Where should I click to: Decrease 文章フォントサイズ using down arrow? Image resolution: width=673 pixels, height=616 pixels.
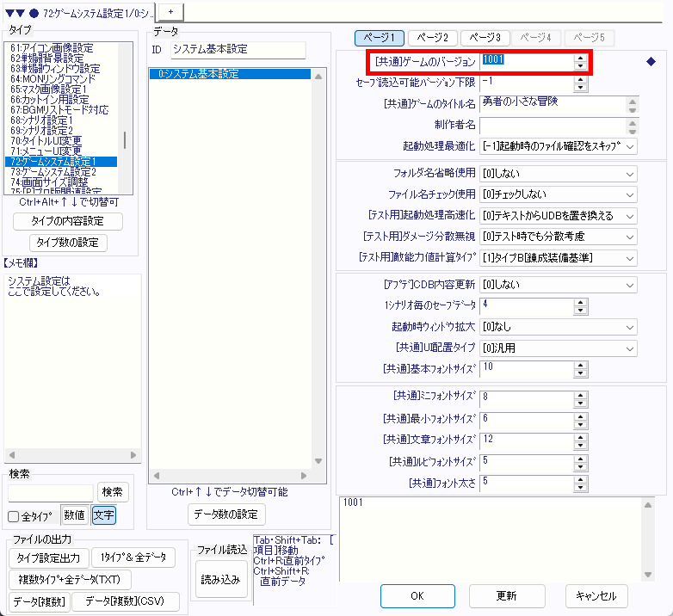(x=581, y=445)
